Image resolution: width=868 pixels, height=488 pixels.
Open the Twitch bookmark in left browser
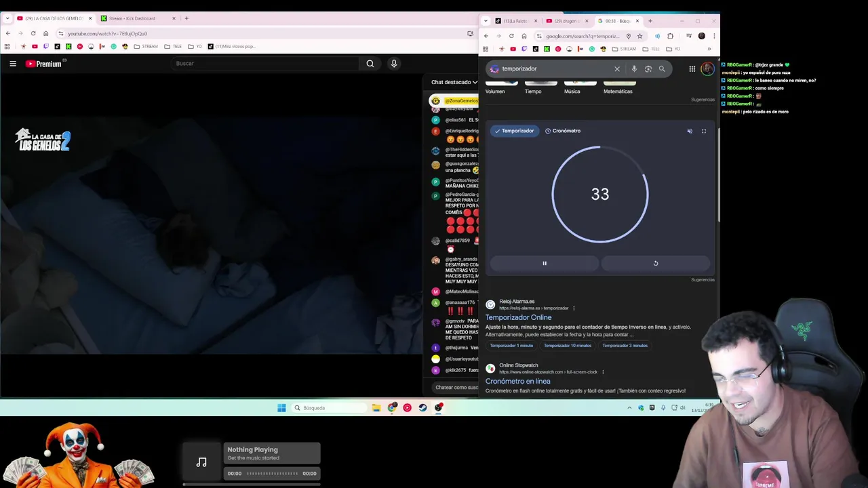[46, 47]
